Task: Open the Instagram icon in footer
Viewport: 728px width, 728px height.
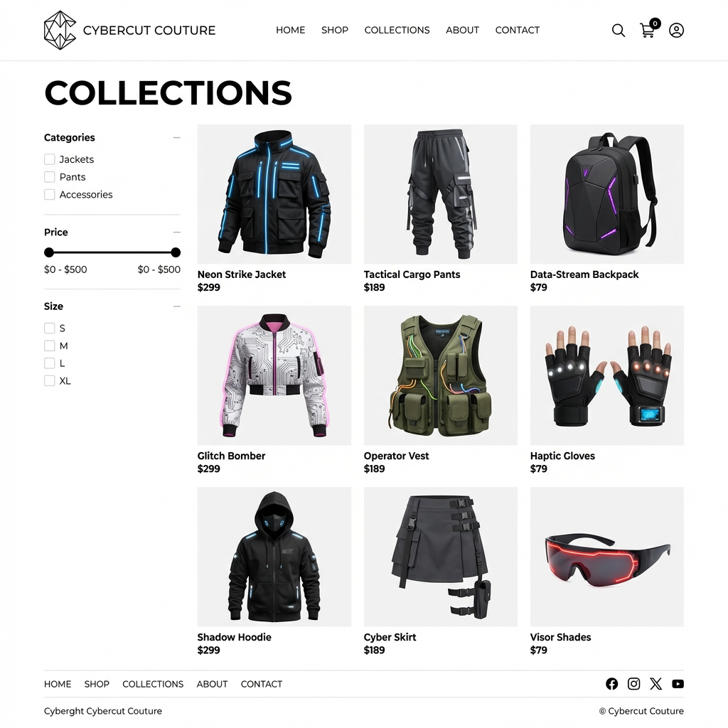Action: point(633,683)
